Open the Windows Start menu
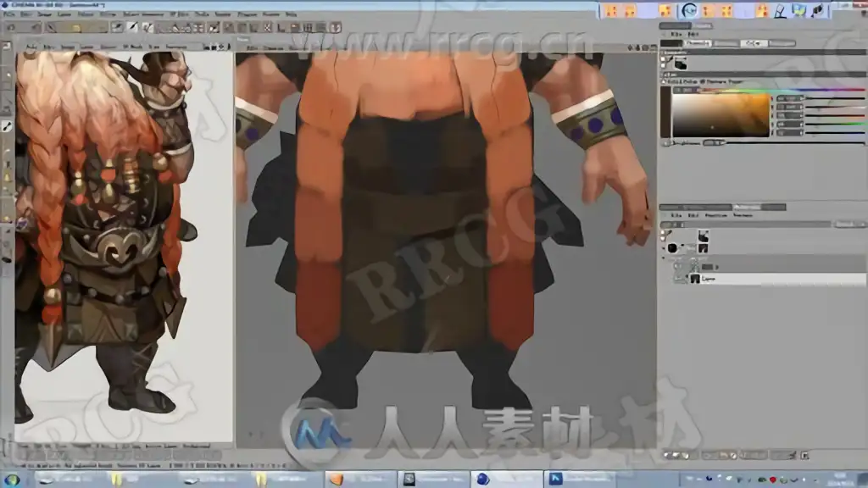Viewport: 868px width, 488px height. tap(12, 480)
